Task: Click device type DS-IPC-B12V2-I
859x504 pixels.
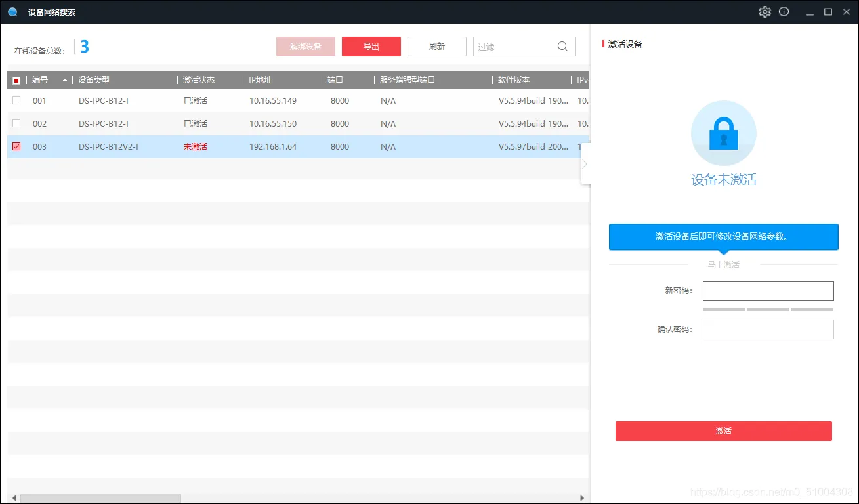Action: tap(108, 147)
